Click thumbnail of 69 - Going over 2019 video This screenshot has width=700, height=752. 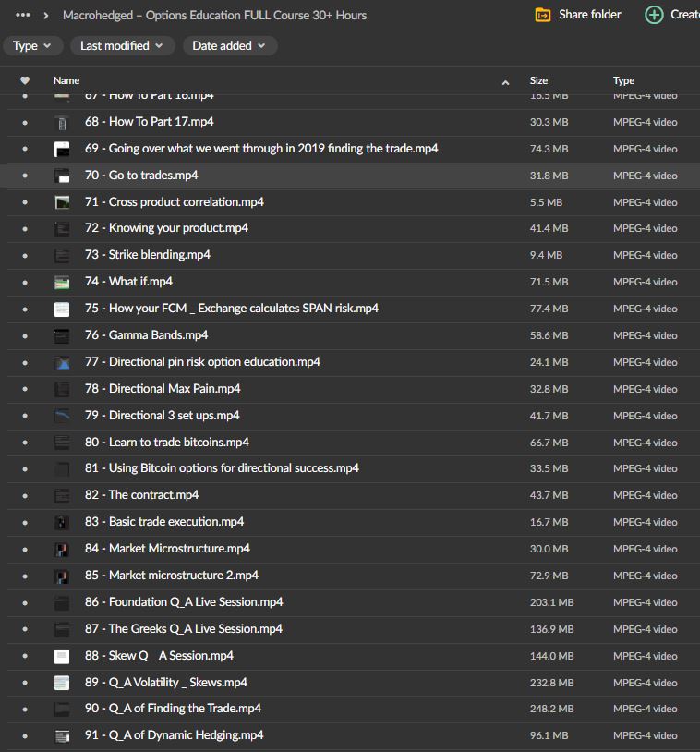62,150
